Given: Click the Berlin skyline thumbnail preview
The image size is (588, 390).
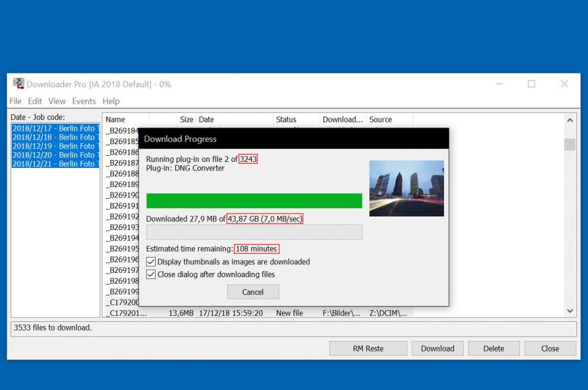Looking at the screenshot, I should coord(407,188).
